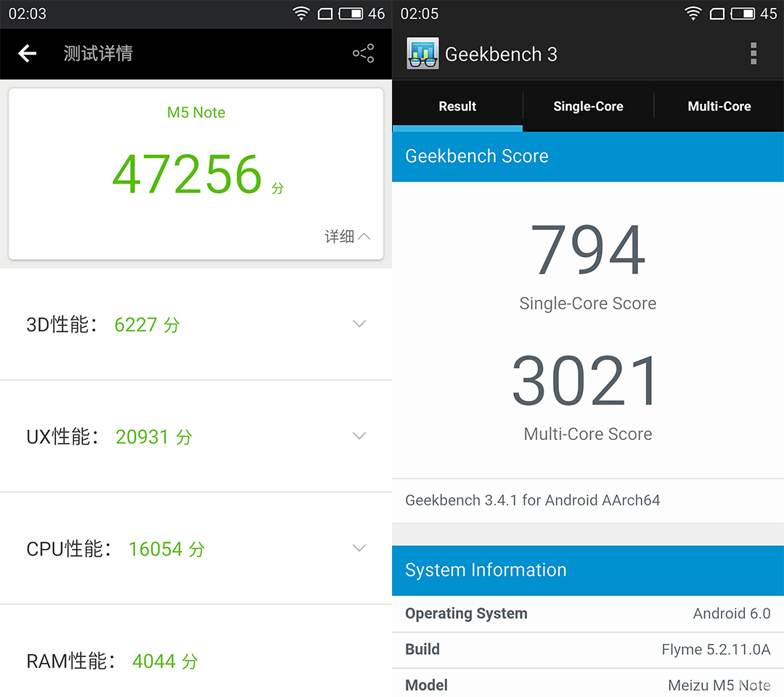Tap the 794 Single-Core Score

tap(587, 250)
